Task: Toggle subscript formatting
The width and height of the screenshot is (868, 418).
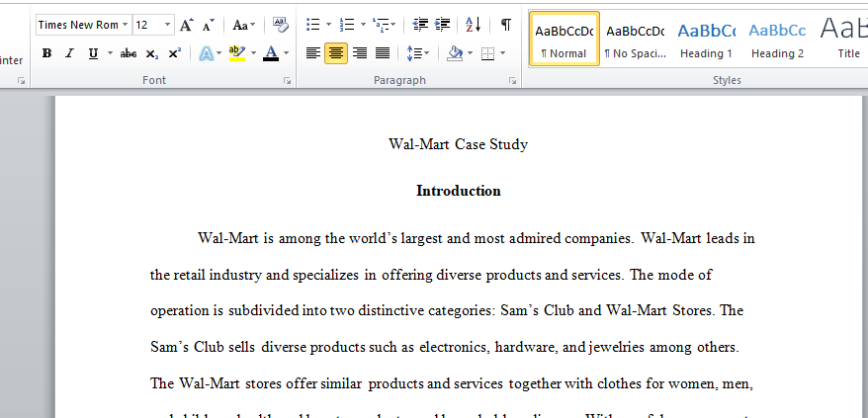Action: pyautogui.click(x=152, y=53)
